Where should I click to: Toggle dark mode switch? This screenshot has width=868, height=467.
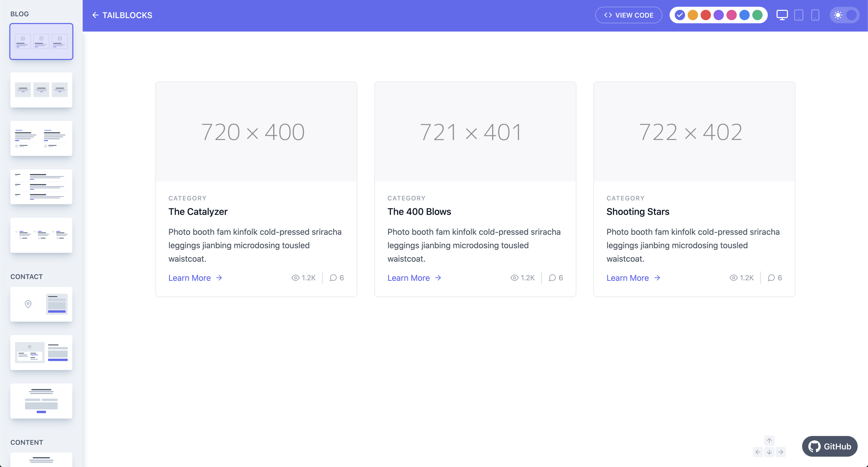(x=844, y=15)
